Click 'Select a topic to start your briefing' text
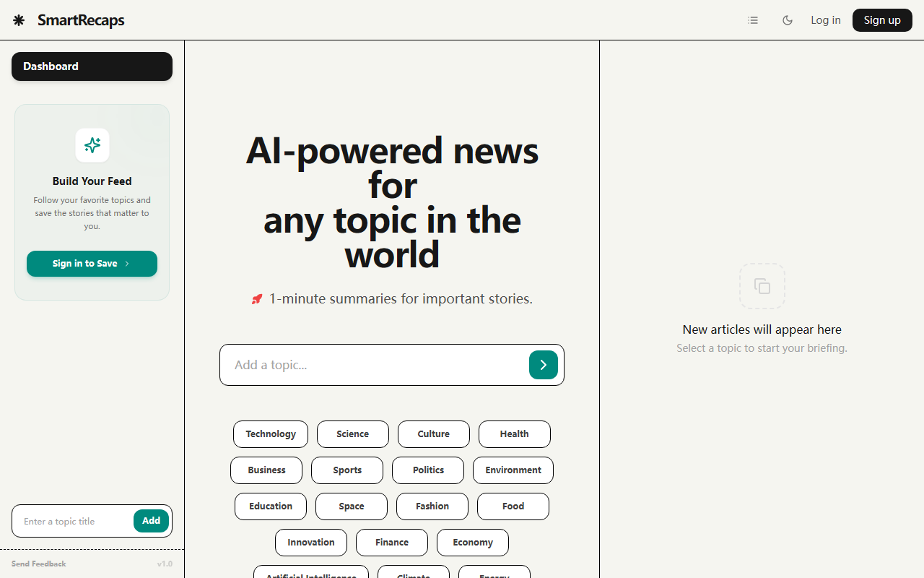The height and width of the screenshot is (578, 924). pos(762,348)
